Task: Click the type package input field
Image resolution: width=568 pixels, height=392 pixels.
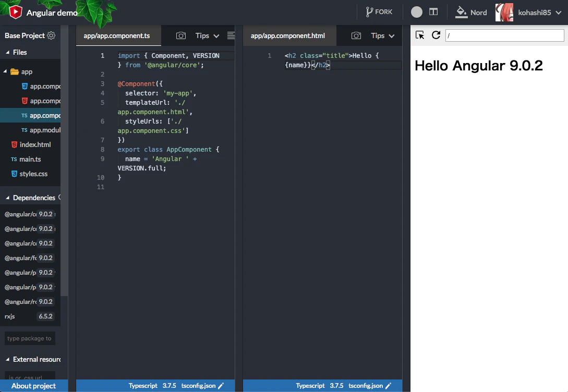Action: pos(30,338)
